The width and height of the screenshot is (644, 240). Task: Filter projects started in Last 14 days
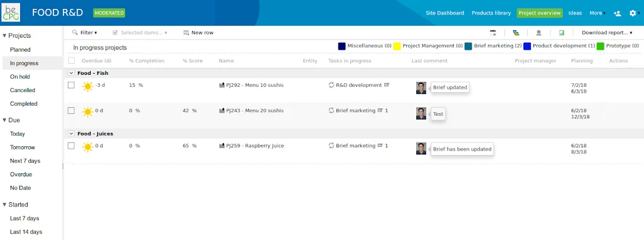pos(26,232)
